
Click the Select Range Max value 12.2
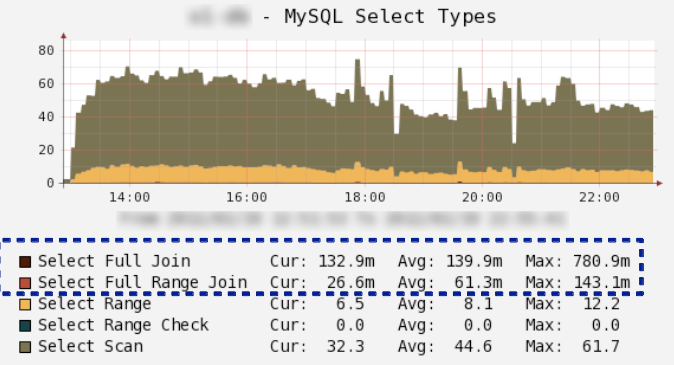601,304
